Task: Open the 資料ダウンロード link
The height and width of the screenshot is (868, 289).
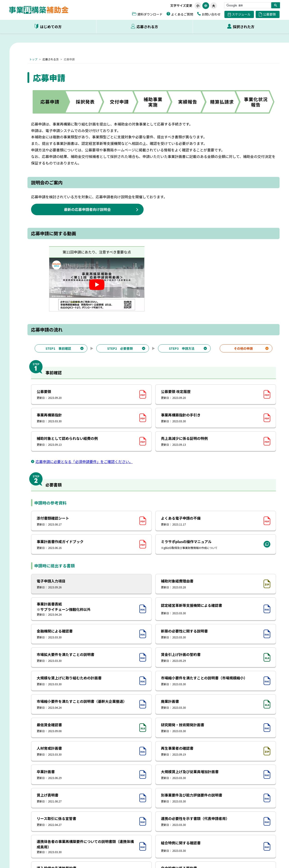Action: click(x=147, y=14)
